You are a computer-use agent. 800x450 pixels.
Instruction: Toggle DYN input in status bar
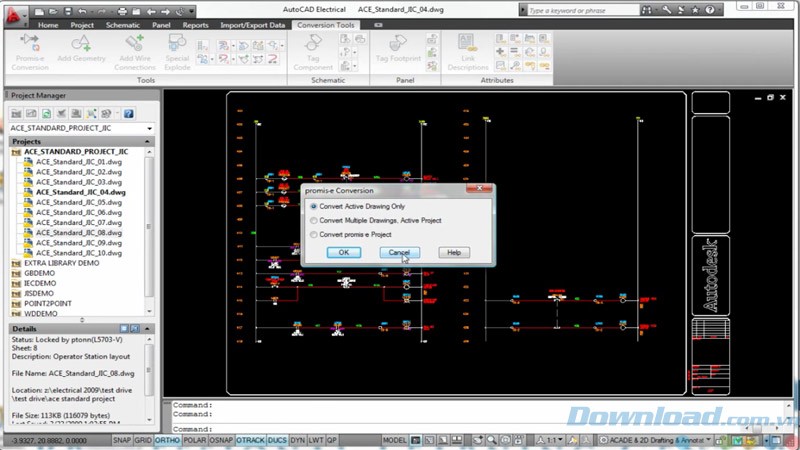(297, 440)
